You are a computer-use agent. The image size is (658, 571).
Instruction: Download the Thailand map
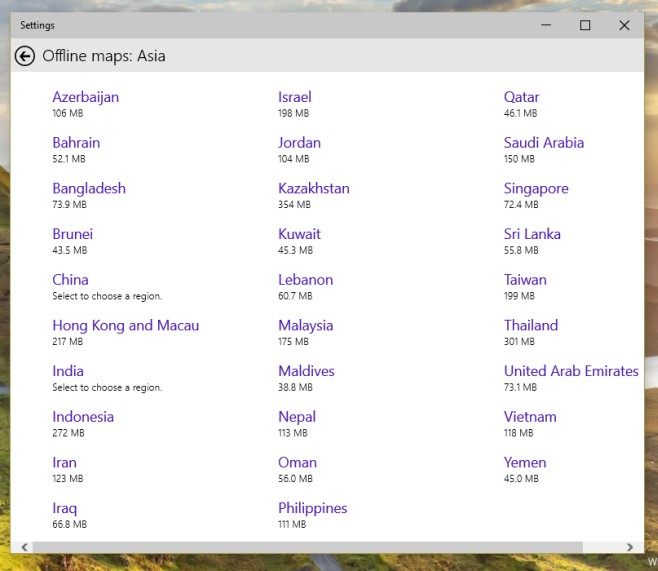coord(531,326)
